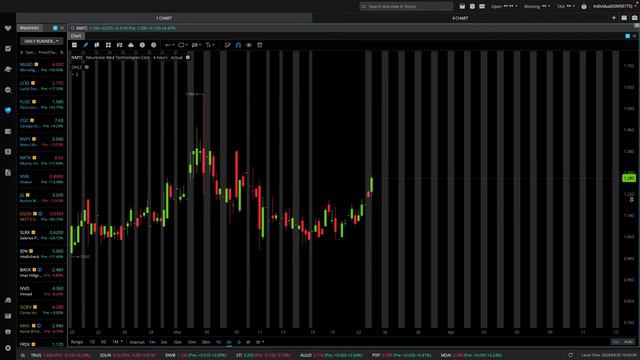Viewport: 640px width, 360px height.
Task: Click the search stocks input field
Action: pyautogui.click(x=406, y=7)
